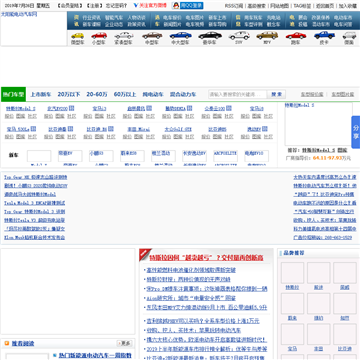Open the 20-60万 price range tab
Image resolution: width=360 pixels, height=360 pixels.
click(x=97, y=94)
